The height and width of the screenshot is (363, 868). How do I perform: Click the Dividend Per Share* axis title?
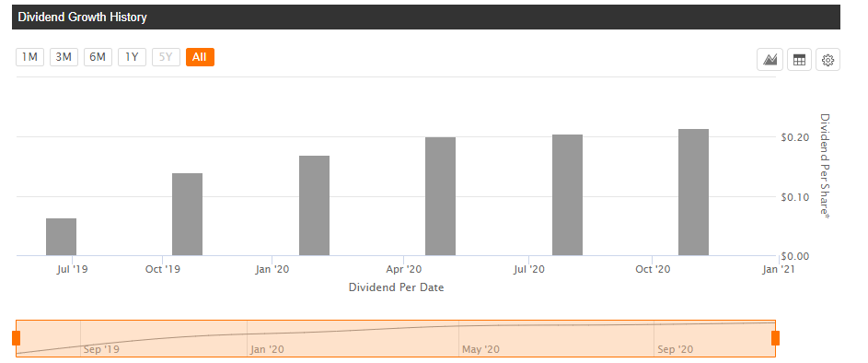(x=825, y=166)
